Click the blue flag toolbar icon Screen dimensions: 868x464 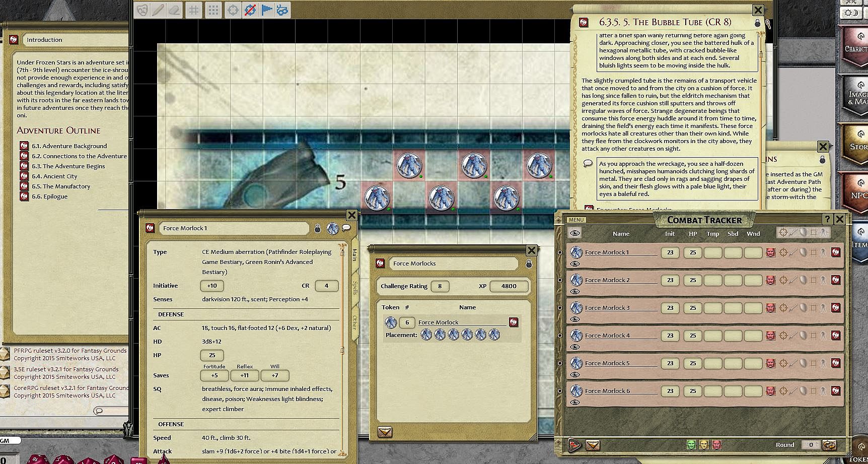point(266,10)
